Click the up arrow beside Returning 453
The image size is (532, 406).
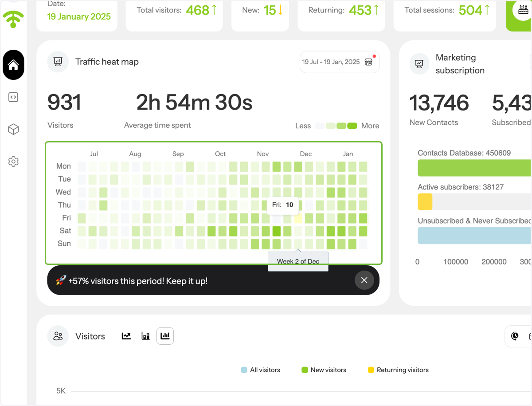(x=376, y=10)
